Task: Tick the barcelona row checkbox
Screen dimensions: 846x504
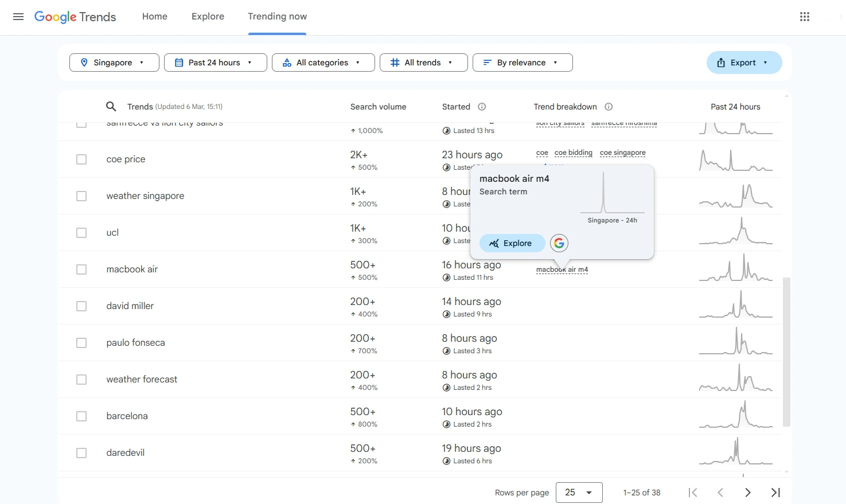Action: click(x=81, y=416)
